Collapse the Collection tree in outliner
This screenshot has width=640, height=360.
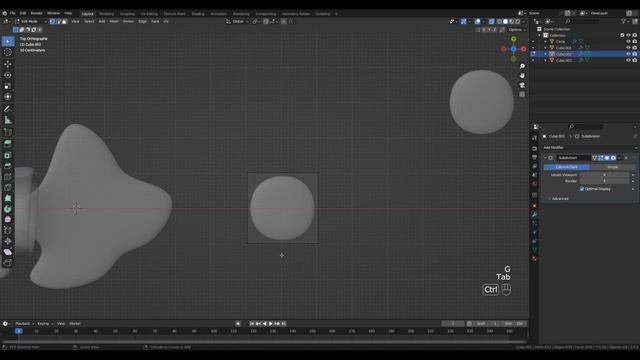click(x=540, y=36)
